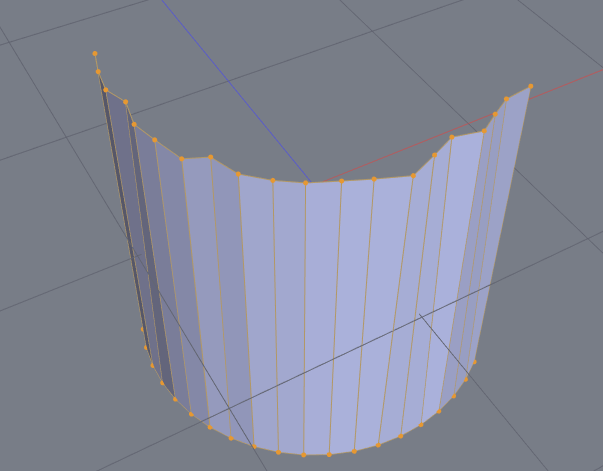Select the rim vertex touching the red axis line
Viewport: 603px width, 471px height.
[495, 114]
